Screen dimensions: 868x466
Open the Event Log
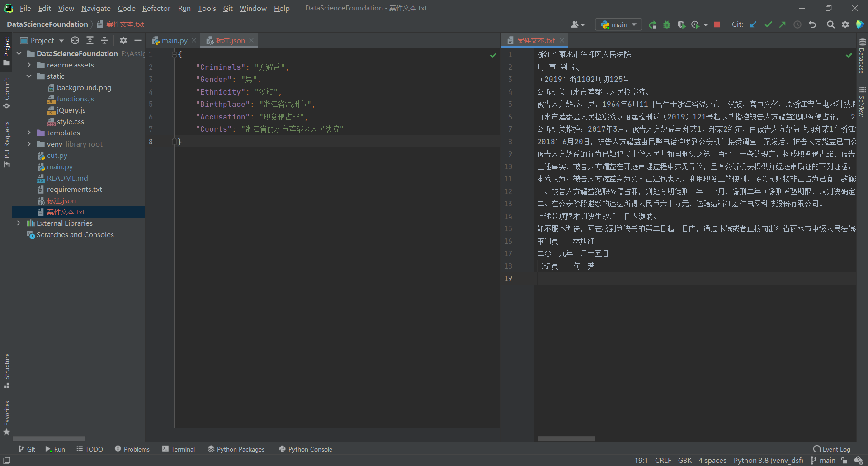click(x=832, y=449)
